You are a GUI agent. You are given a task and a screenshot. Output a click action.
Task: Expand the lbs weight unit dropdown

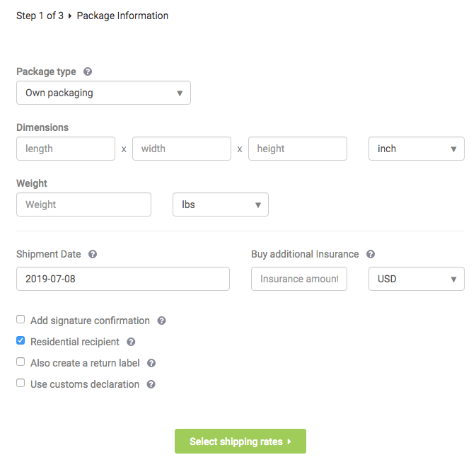coord(220,204)
